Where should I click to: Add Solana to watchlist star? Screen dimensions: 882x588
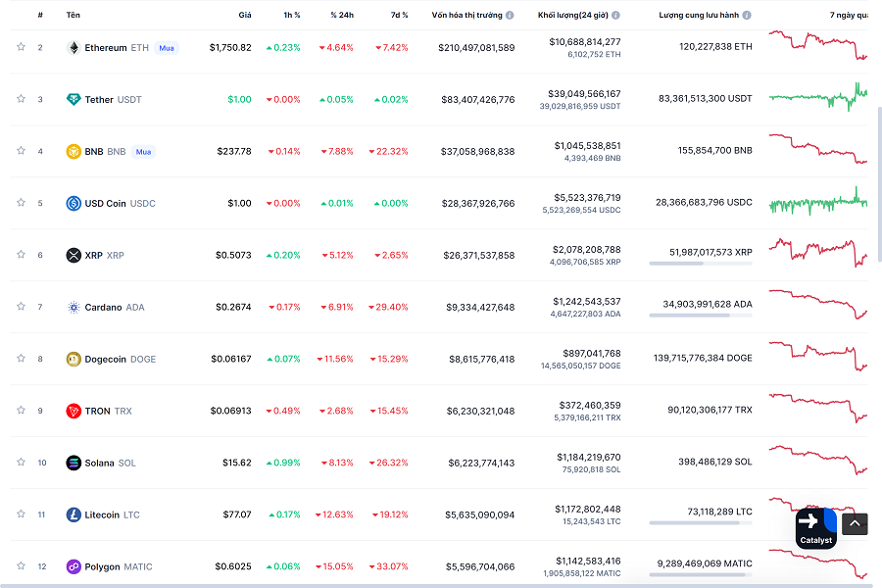(x=21, y=462)
